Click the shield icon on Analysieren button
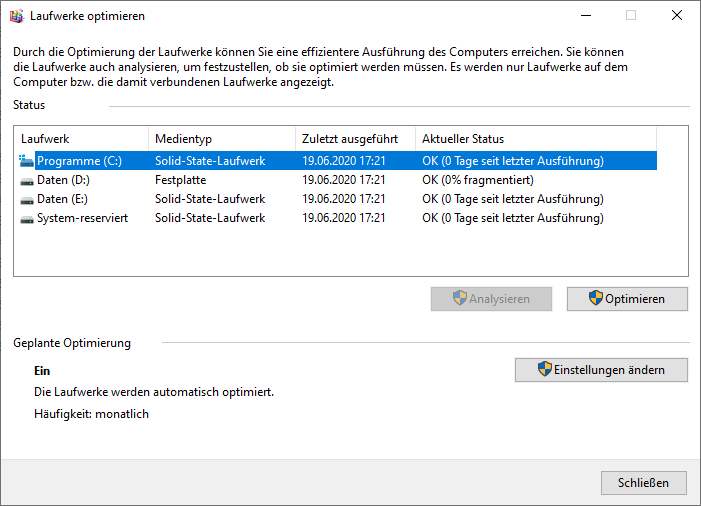 coord(460,298)
